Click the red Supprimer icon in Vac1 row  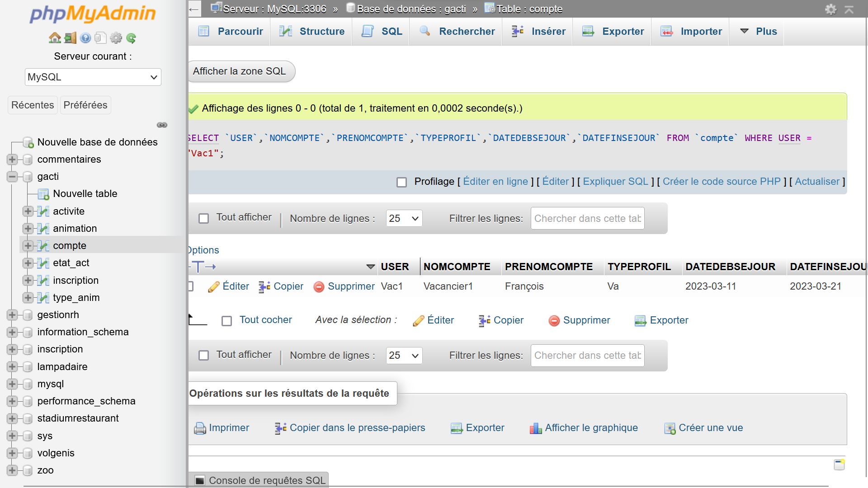tap(319, 286)
